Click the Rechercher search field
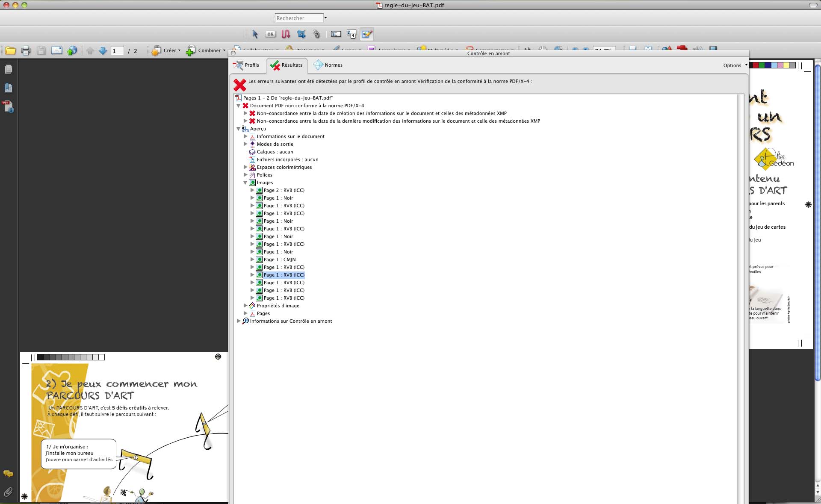The width and height of the screenshot is (821, 504). click(x=299, y=18)
